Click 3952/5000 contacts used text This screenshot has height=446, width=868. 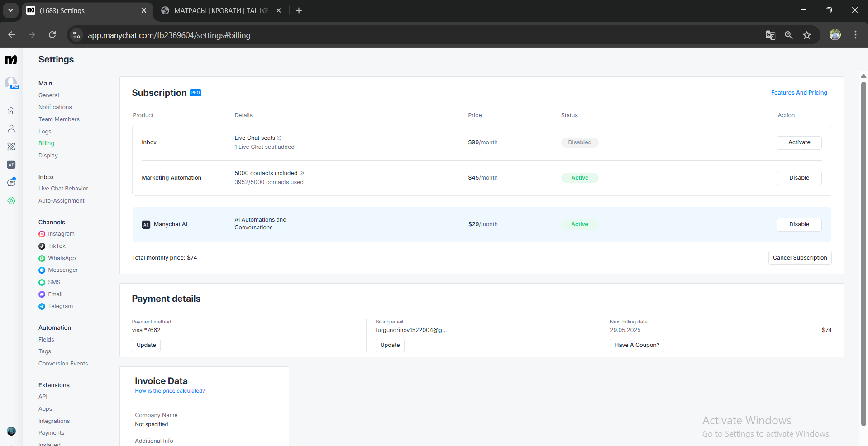[269, 182]
